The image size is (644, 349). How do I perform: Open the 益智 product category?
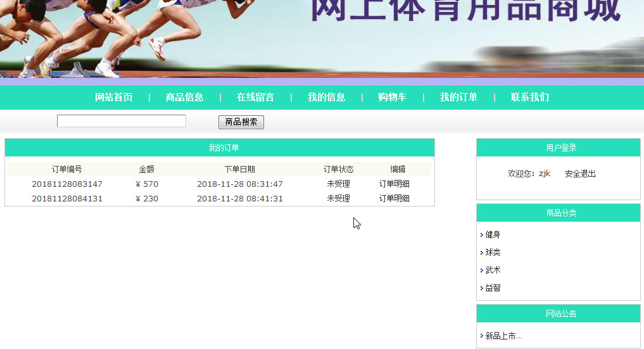tap(493, 288)
